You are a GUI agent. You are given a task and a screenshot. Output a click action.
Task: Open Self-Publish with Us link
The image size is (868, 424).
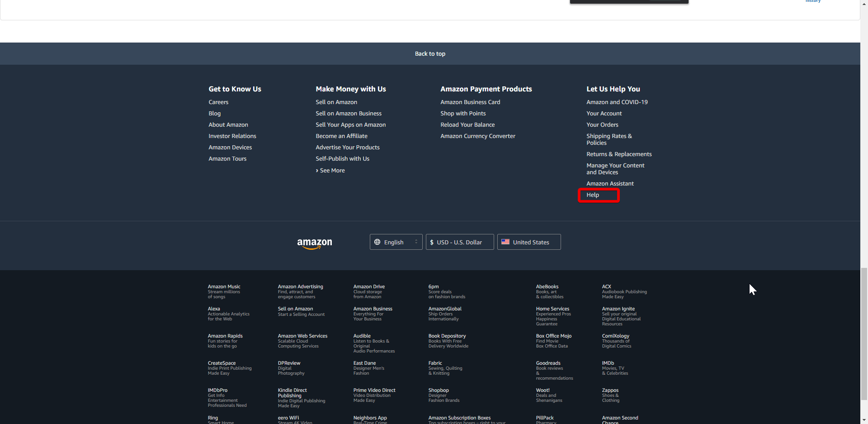(x=342, y=159)
